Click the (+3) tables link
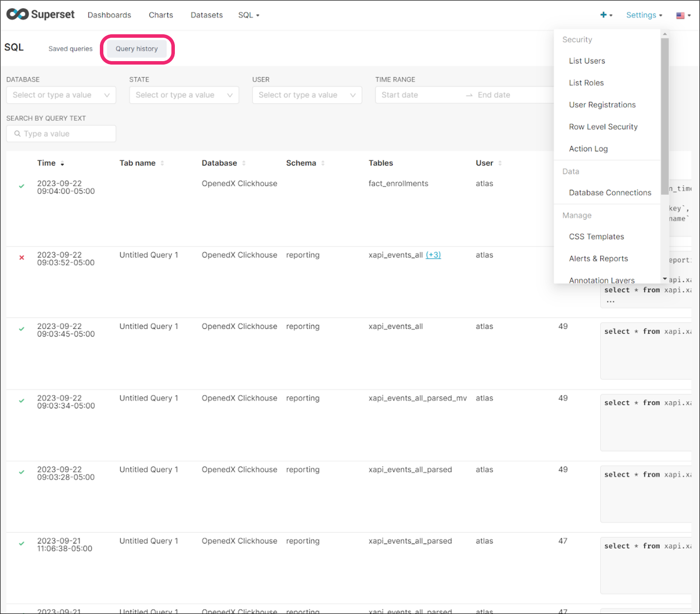Screen dimensions: 700x614 point(433,255)
